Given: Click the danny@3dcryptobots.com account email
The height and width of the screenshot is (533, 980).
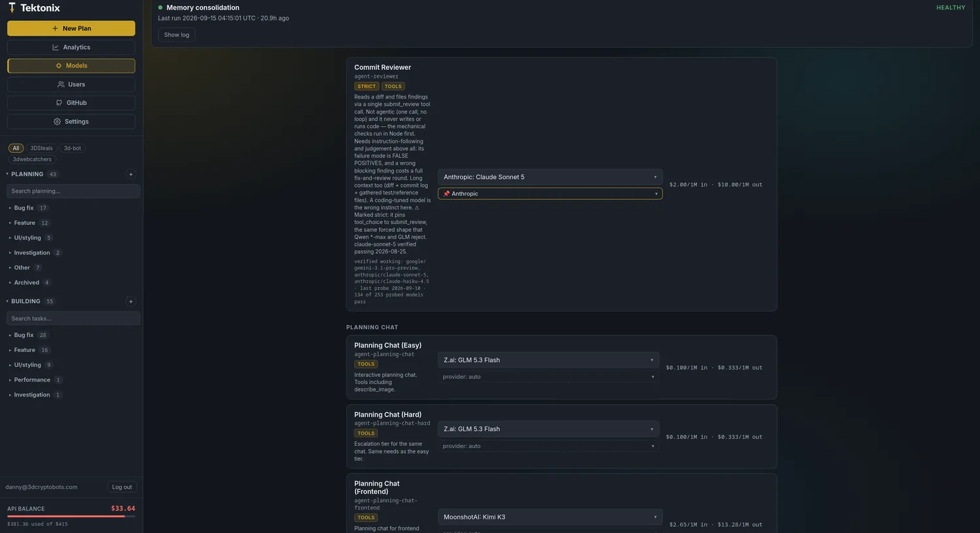Looking at the screenshot, I should [41, 487].
